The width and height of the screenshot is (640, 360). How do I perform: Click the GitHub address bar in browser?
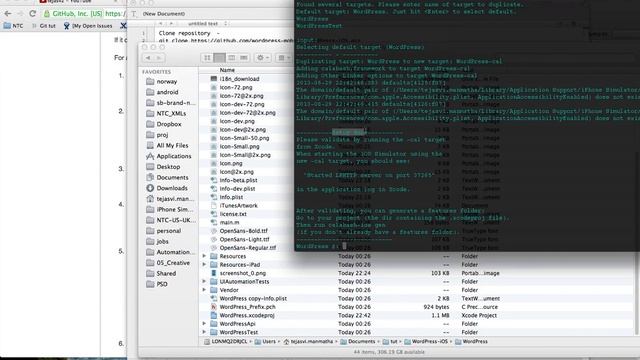[84, 13]
